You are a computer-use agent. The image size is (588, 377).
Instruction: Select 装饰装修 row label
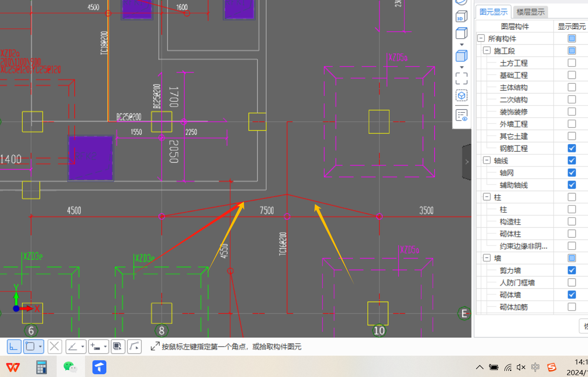click(x=514, y=112)
